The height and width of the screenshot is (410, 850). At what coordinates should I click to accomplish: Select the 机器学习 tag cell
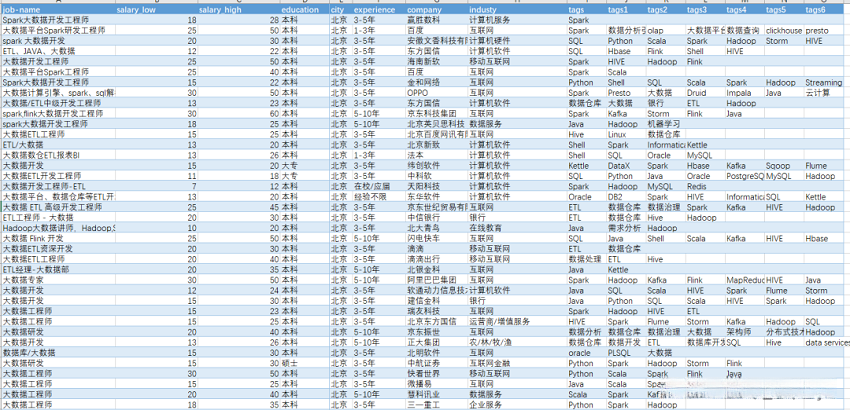tap(665, 124)
